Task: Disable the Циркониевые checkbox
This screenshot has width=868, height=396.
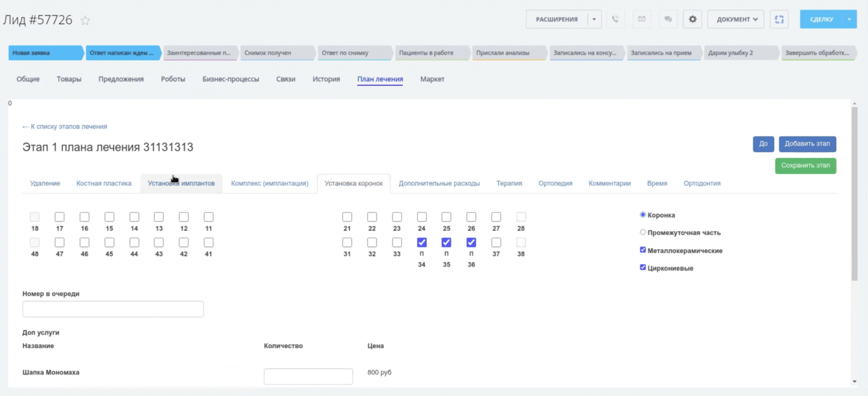Action: [x=643, y=267]
